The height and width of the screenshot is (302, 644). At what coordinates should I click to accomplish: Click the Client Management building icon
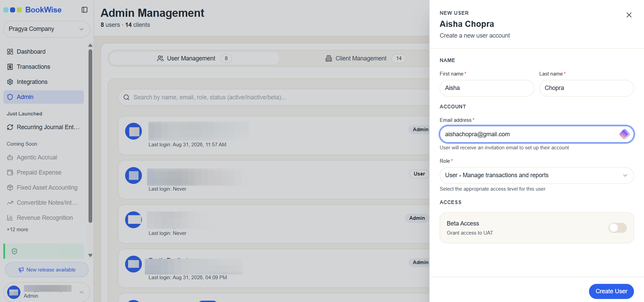pyautogui.click(x=329, y=58)
